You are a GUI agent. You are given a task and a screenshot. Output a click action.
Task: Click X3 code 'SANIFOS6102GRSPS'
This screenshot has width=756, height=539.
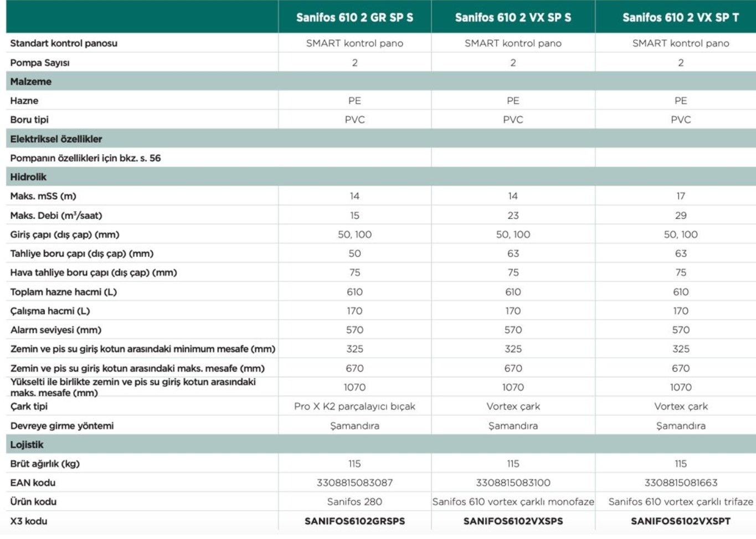click(354, 521)
